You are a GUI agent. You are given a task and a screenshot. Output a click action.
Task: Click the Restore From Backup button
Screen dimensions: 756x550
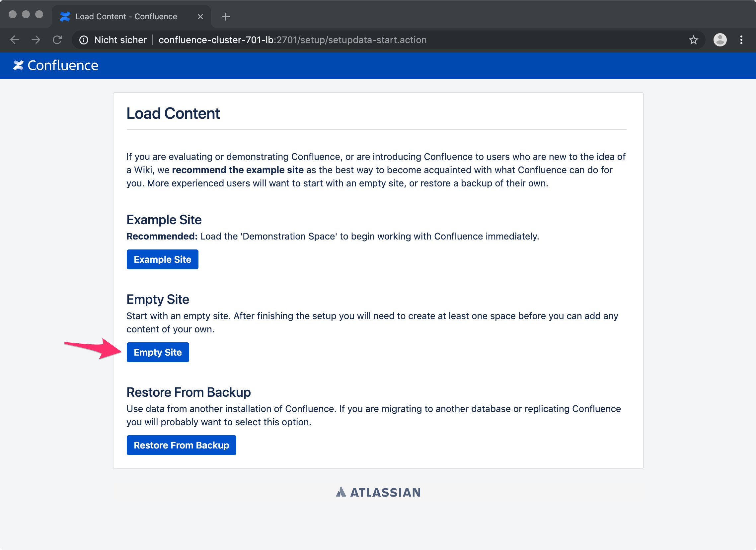pyautogui.click(x=181, y=446)
